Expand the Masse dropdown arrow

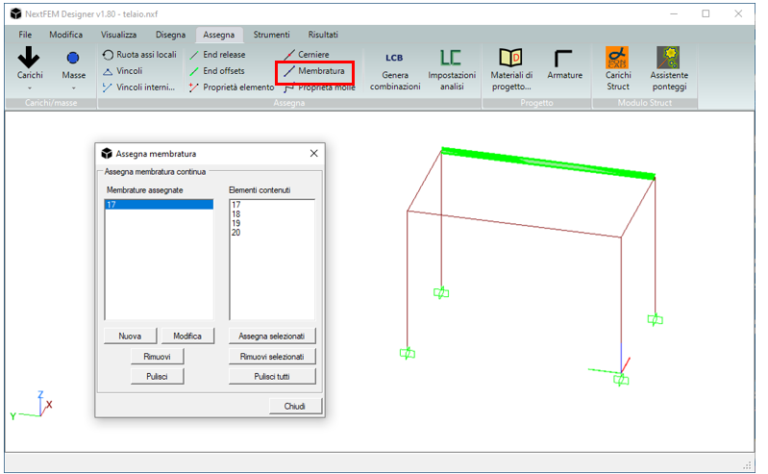tap(73, 89)
